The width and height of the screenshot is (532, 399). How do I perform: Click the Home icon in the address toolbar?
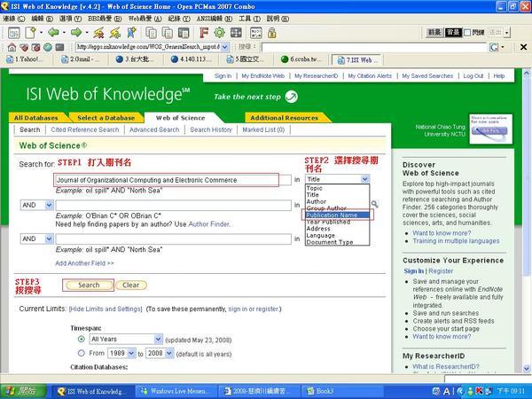[12, 47]
